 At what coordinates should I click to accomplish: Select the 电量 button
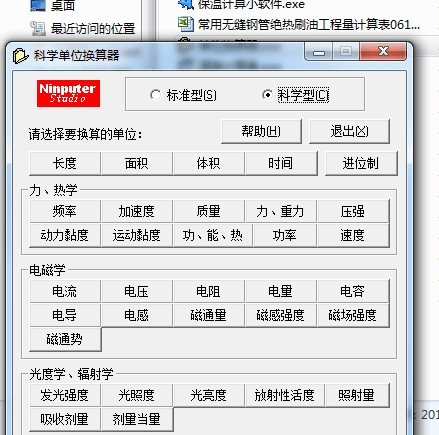(281, 291)
